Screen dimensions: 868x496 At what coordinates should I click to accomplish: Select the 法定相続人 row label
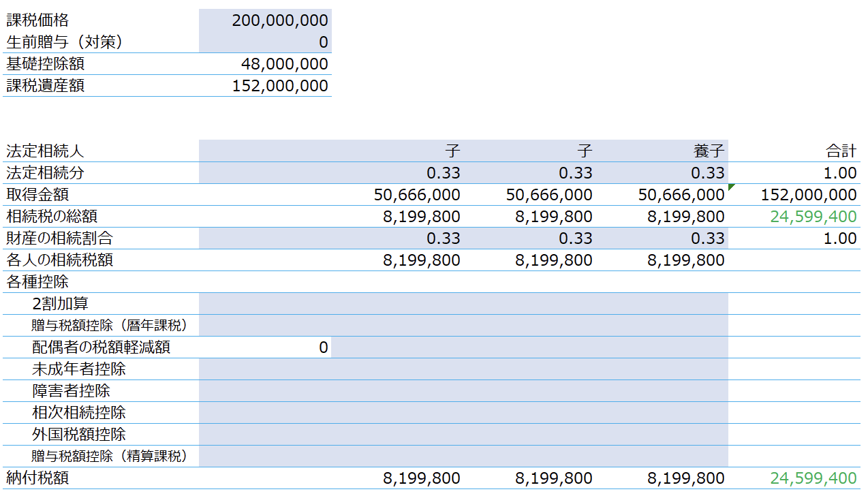[45, 151]
